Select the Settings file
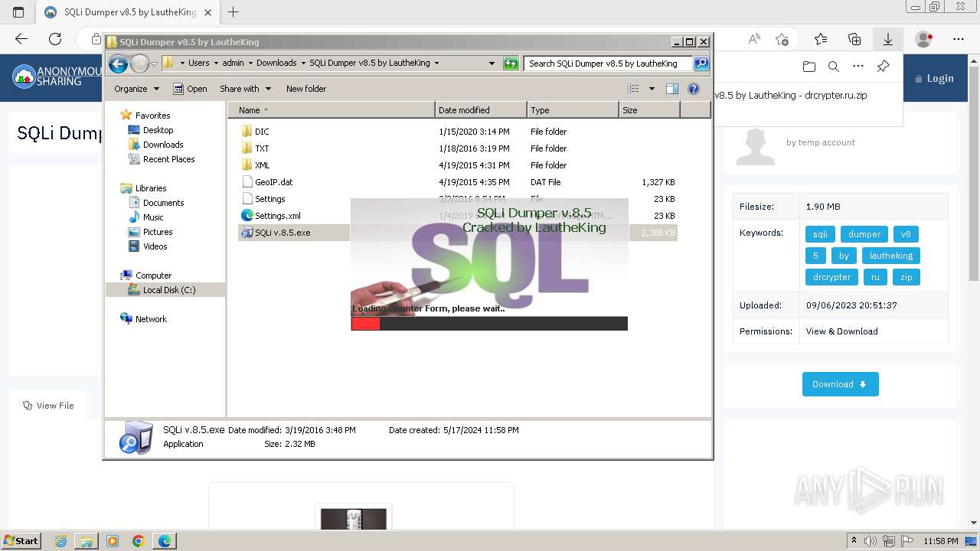This screenshot has height=551, width=980. [x=269, y=199]
